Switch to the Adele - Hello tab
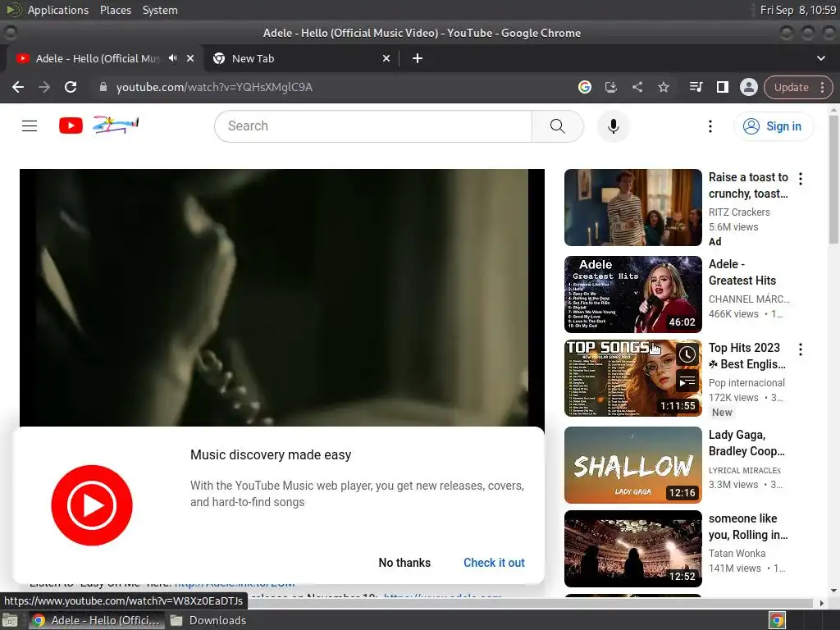840x630 pixels. (x=97, y=58)
